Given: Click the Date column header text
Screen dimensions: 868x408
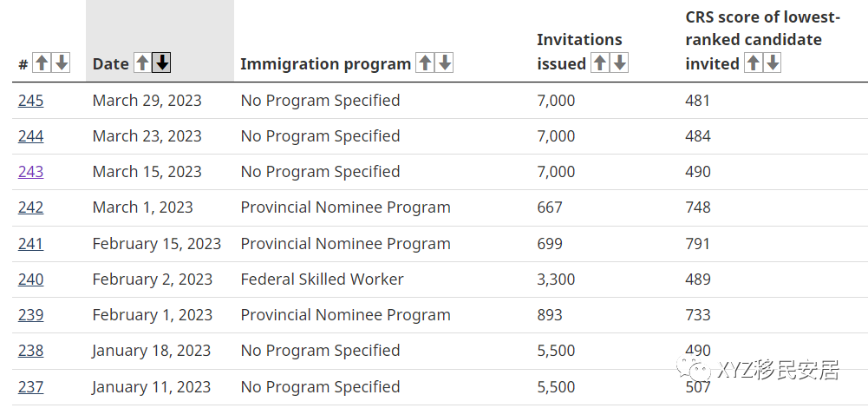Looking at the screenshot, I should [110, 63].
